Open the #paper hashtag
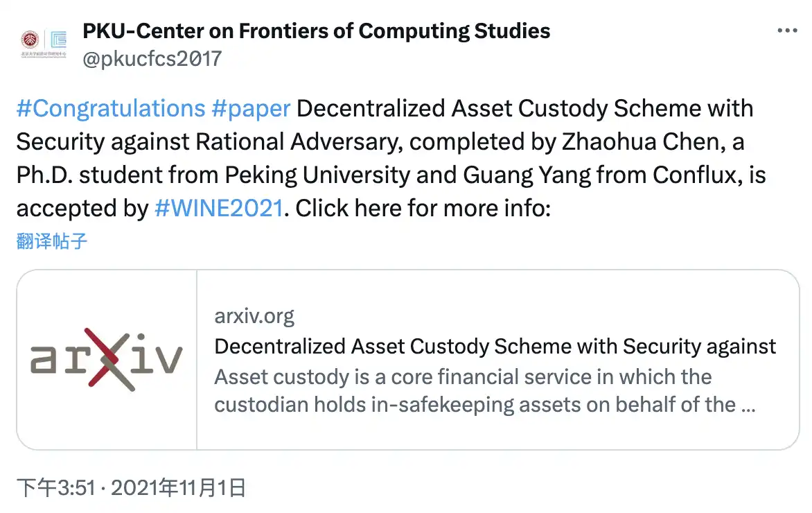 (x=251, y=108)
